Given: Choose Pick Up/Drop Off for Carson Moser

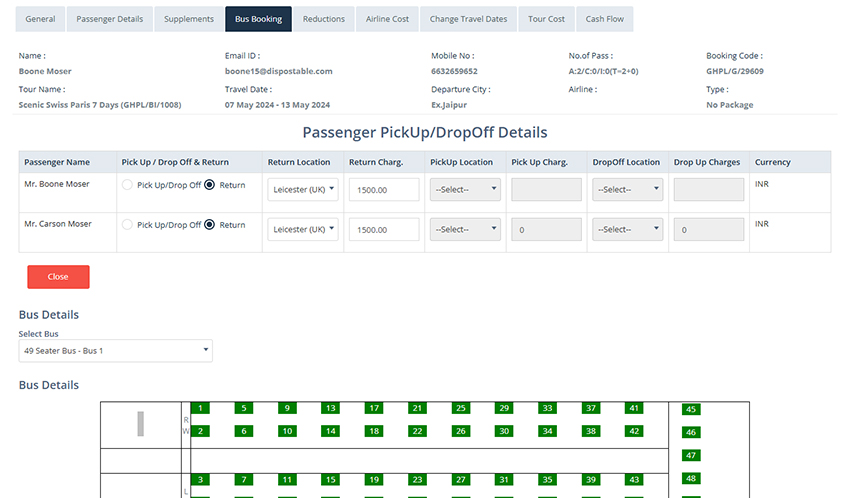Looking at the screenshot, I should 127,225.
